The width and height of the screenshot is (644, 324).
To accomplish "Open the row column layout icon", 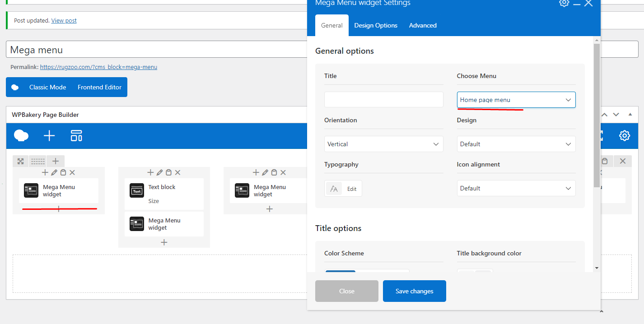I will click(38, 161).
